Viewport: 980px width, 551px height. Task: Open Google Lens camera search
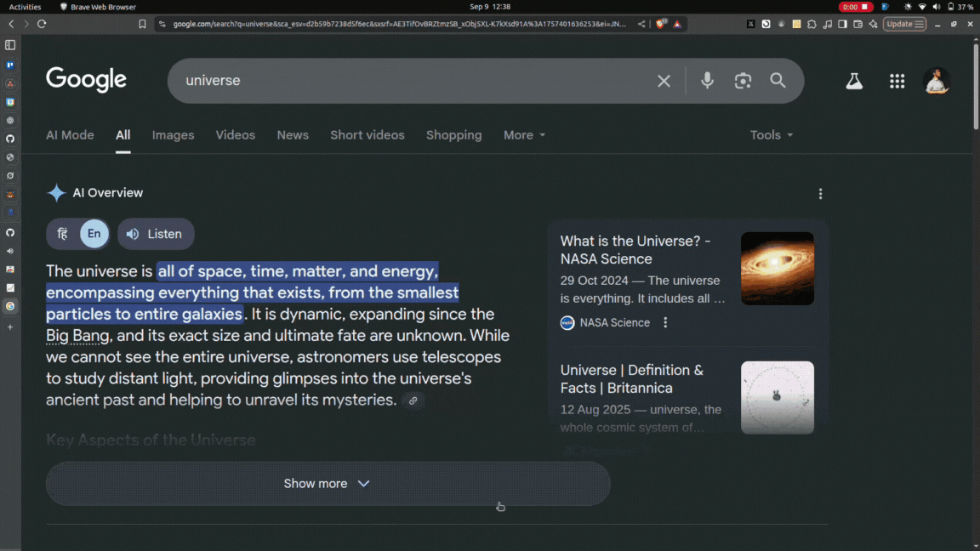click(742, 80)
